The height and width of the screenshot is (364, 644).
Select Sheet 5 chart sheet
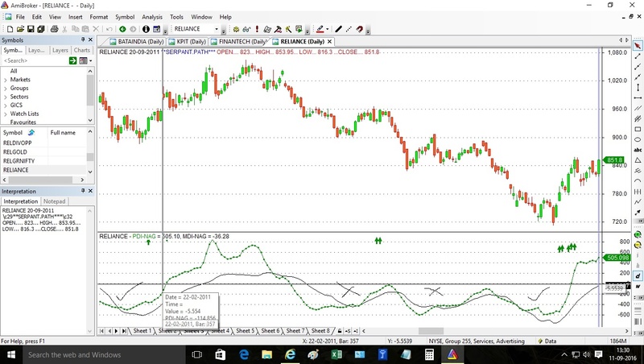[x=246, y=331]
